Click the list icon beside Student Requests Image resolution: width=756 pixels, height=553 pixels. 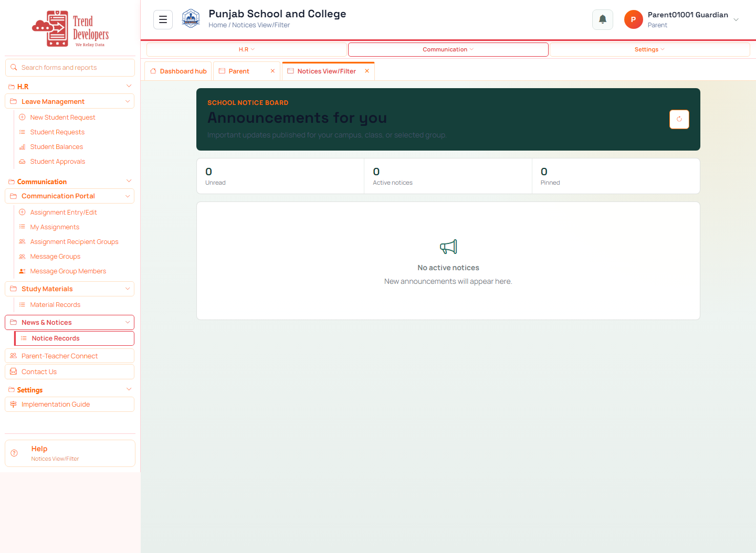pyautogui.click(x=22, y=132)
